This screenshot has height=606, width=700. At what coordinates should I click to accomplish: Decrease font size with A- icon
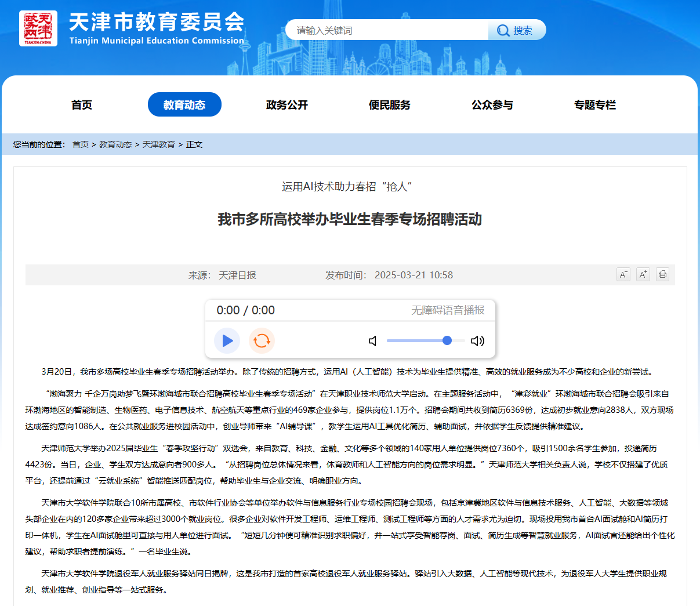pyautogui.click(x=623, y=275)
